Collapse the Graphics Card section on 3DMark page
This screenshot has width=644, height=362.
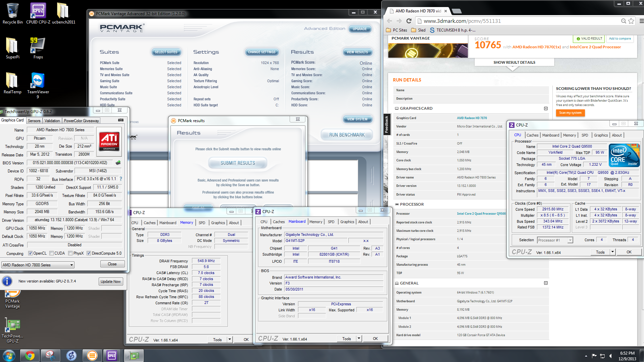pyautogui.click(x=546, y=108)
